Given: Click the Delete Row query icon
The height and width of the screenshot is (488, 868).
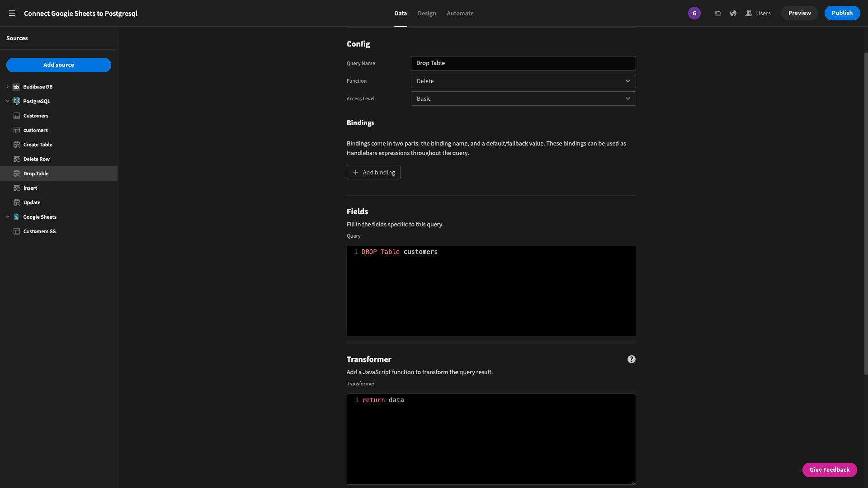Looking at the screenshot, I should tap(17, 159).
